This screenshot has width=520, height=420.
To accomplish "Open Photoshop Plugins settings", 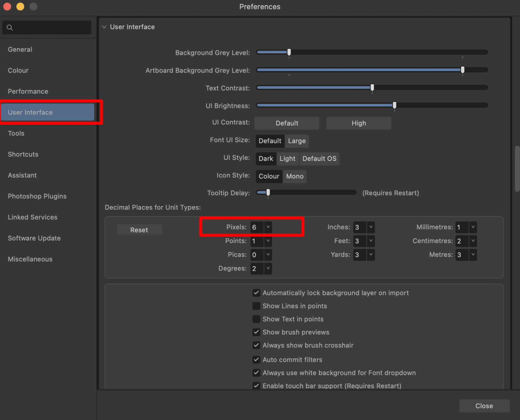I will click(37, 196).
